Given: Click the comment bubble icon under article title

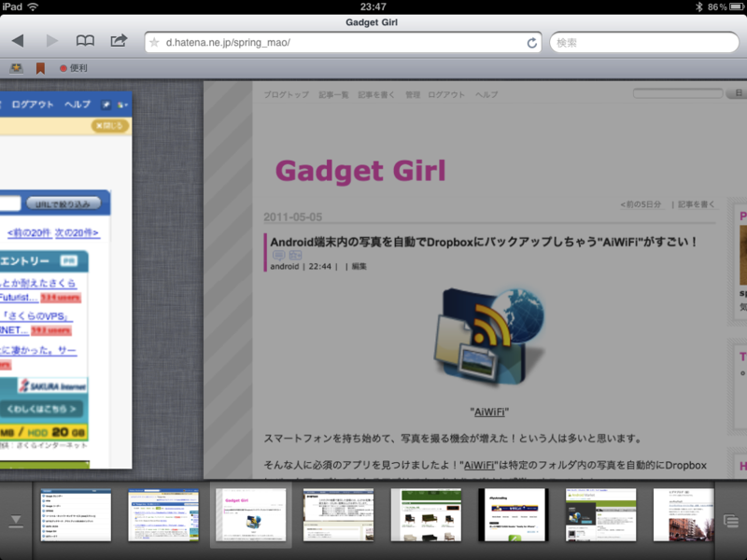Looking at the screenshot, I should pos(278,255).
